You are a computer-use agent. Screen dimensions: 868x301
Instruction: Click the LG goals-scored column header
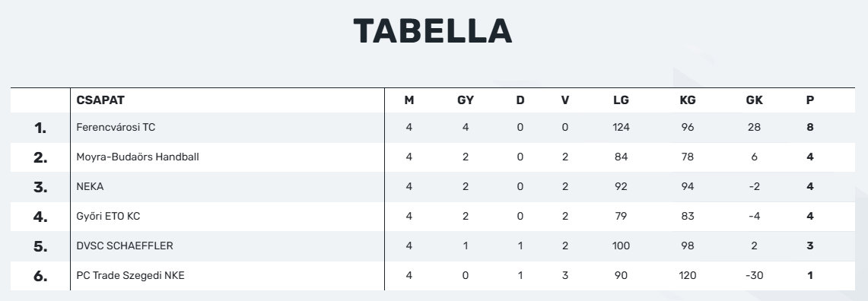coord(621,100)
